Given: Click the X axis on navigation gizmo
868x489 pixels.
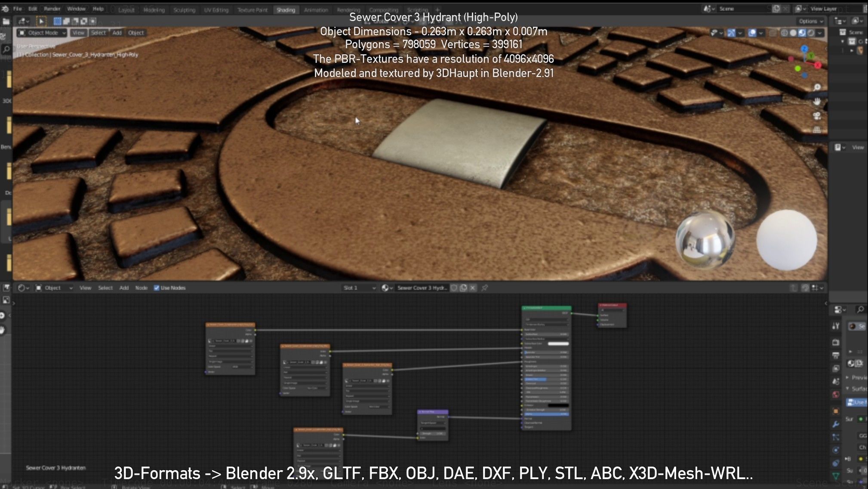Looking at the screenshot, I should pos(818,65).
